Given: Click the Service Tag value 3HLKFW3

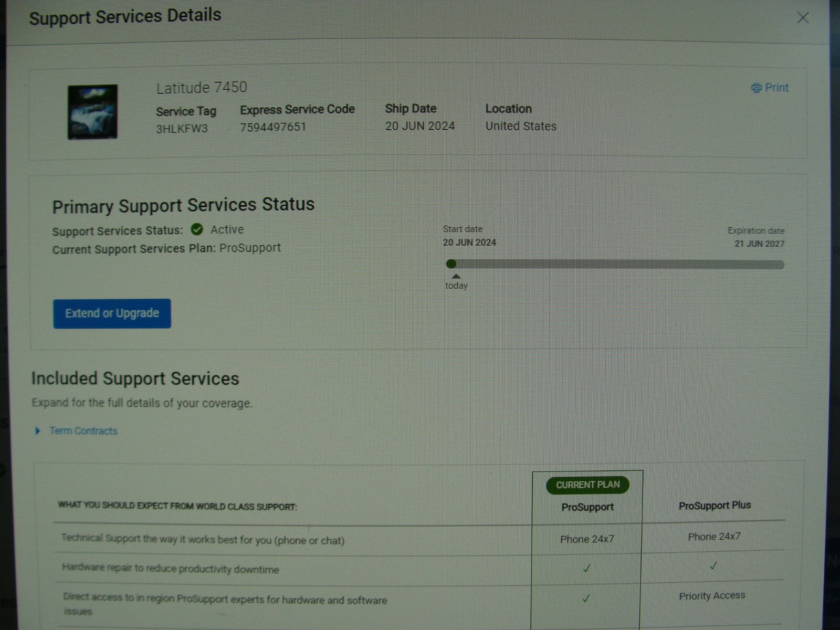Looking at the screenshot, I should (x=182, y=129).
